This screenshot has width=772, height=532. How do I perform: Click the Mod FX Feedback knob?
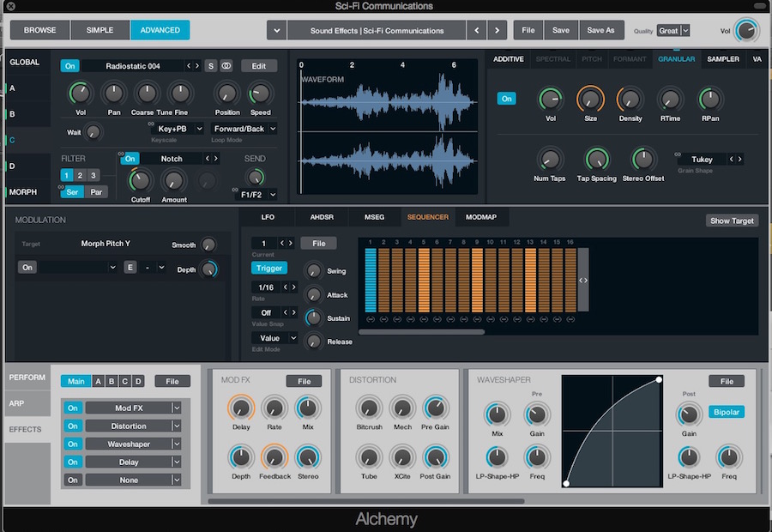274,457
